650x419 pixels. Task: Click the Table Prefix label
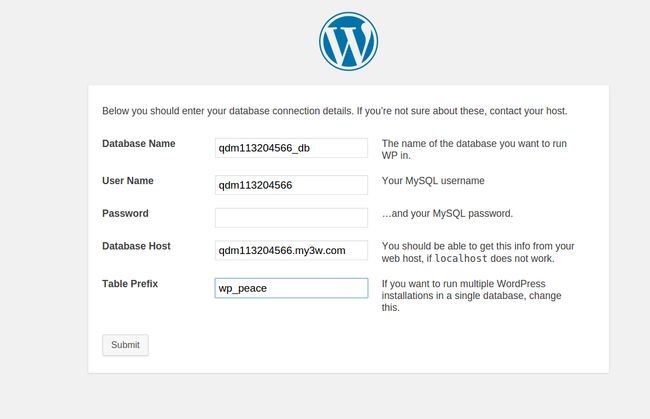[130, 284]
